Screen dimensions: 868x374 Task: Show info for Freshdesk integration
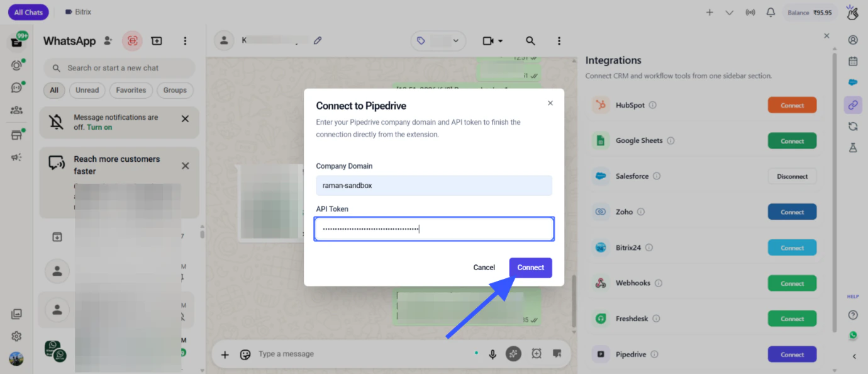point(656,319)
